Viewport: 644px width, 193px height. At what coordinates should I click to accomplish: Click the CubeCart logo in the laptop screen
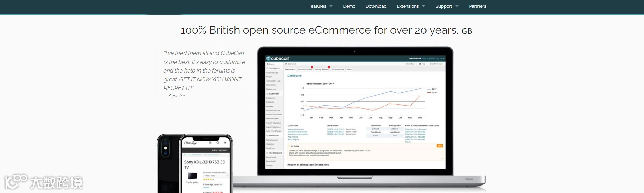coord(278,58)
